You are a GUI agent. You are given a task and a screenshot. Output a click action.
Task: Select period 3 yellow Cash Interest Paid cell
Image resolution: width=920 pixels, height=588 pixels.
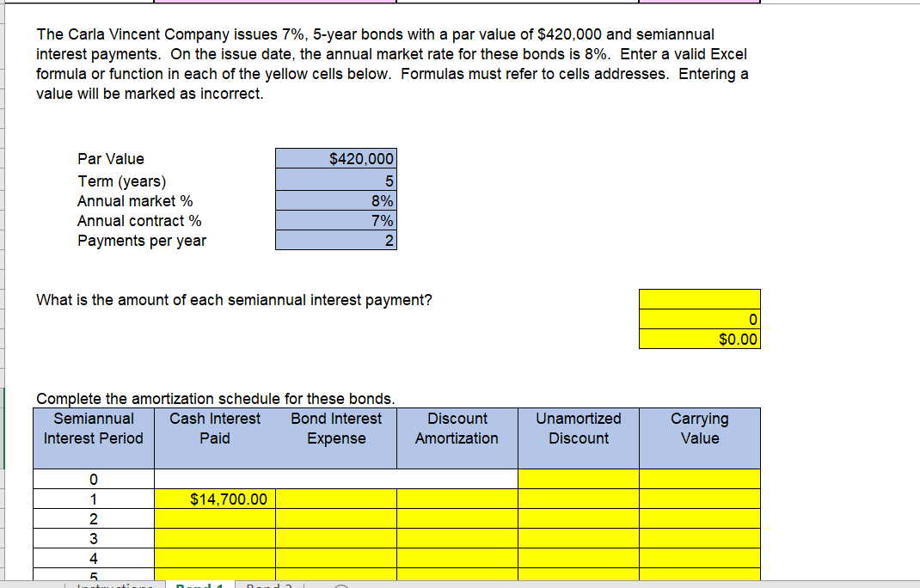coord(213,538)
